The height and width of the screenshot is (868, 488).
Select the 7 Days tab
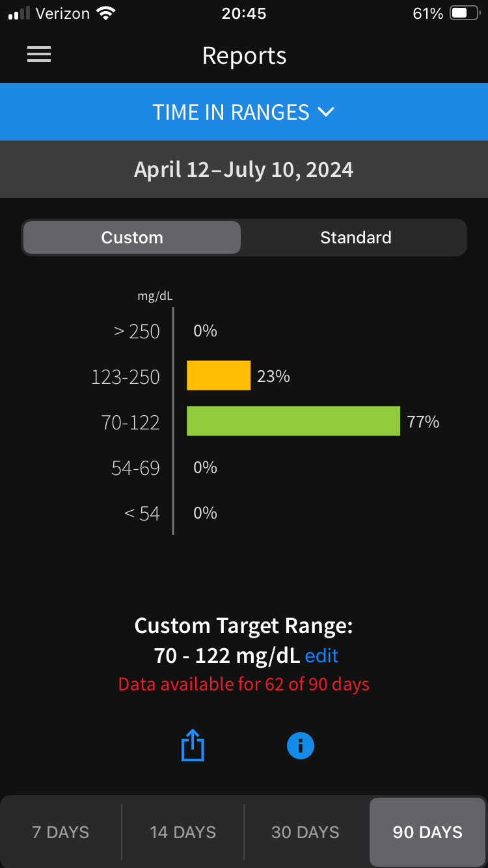click(x=61, y=832)
